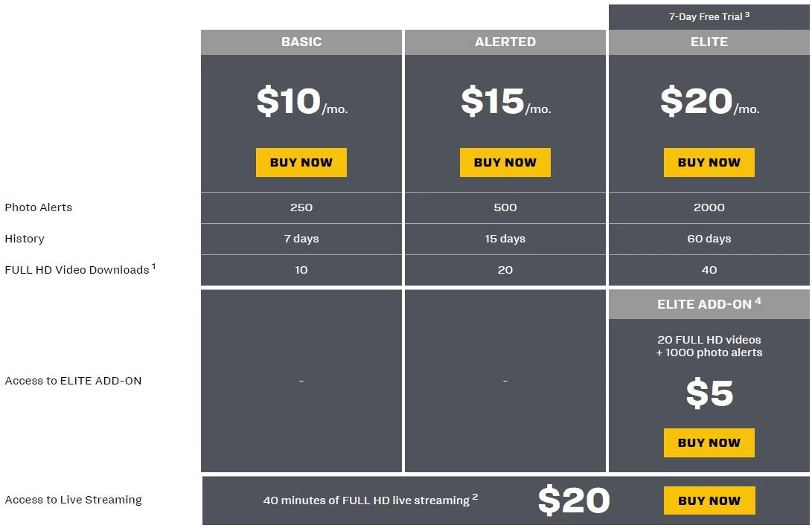The height and width of the screenshot is (528, 812).
Task: Open footnote 2 beside live streaming text
Action: point(475,497)
